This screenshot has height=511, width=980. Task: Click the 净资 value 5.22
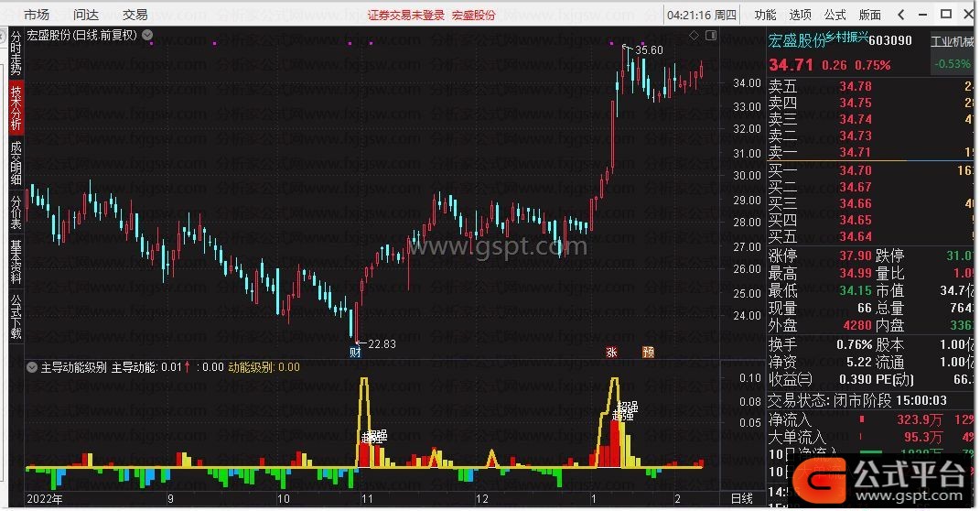point(858,362)
